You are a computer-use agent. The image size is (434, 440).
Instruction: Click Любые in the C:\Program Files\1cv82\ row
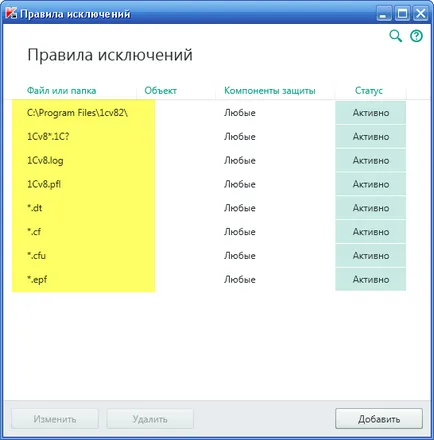point(240,113)
